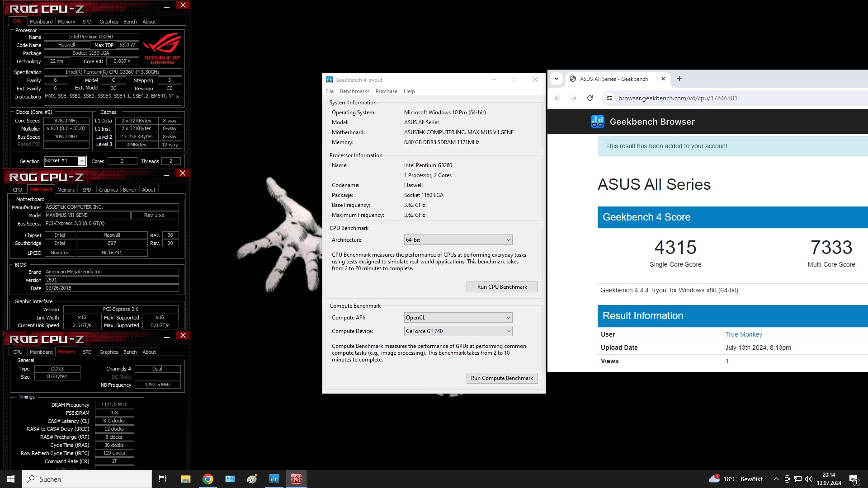
Task: View site information icon in the address bar
Action: 609,98
